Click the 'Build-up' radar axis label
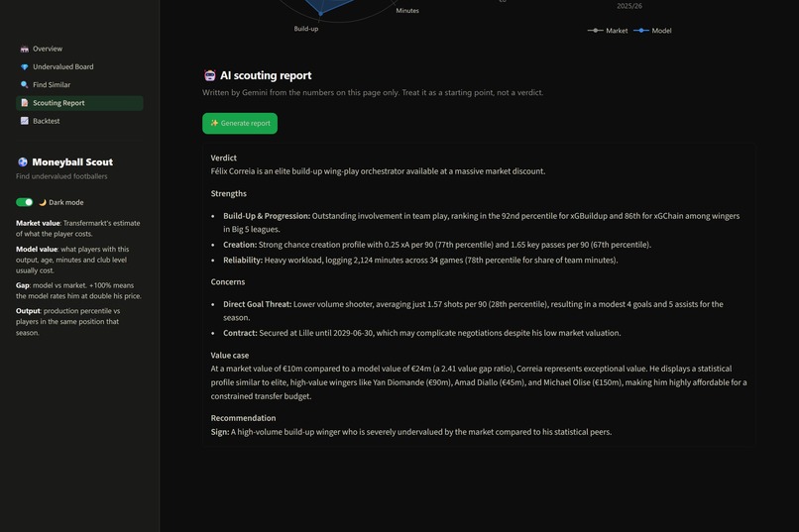This screenshot has height=532, width=799. click(306, 29)
